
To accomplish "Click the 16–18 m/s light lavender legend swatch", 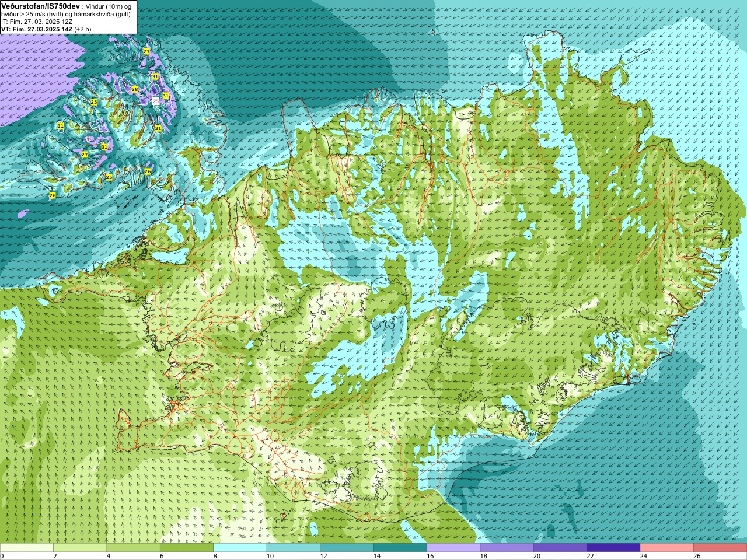I will click(453, 548).
